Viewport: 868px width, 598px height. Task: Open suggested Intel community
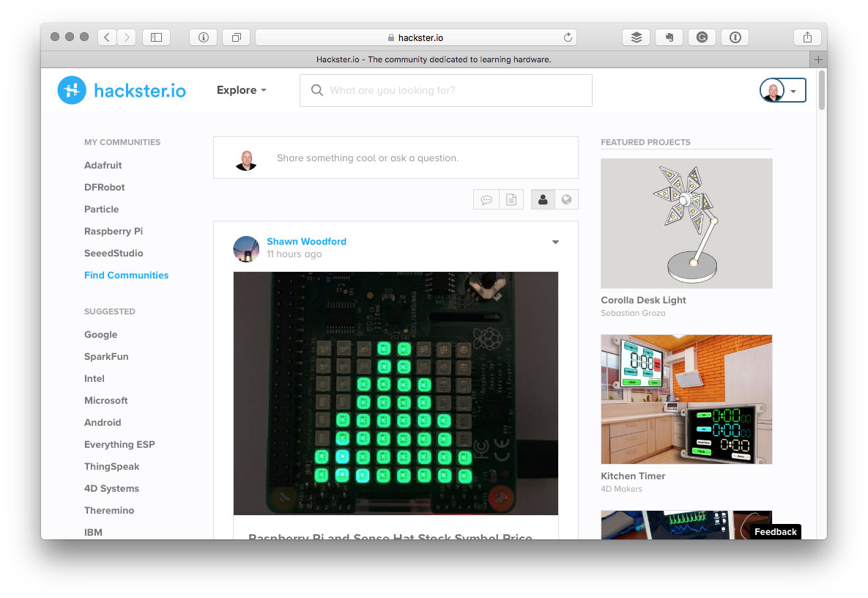(94, 379)
